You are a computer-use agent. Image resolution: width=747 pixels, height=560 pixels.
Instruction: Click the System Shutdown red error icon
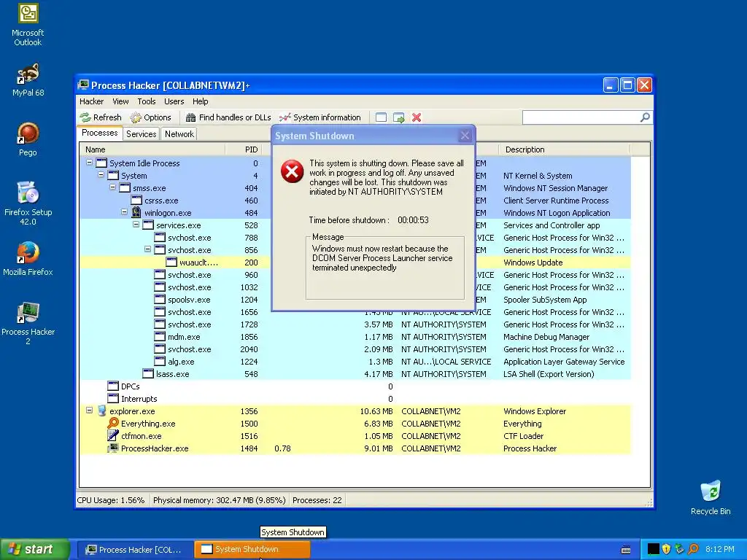[292, 171]
